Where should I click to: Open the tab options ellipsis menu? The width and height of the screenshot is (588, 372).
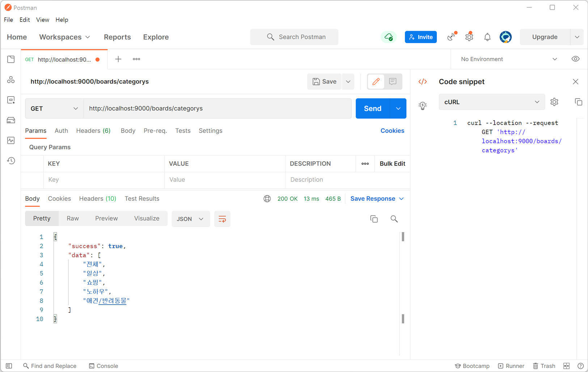point(136,59)
